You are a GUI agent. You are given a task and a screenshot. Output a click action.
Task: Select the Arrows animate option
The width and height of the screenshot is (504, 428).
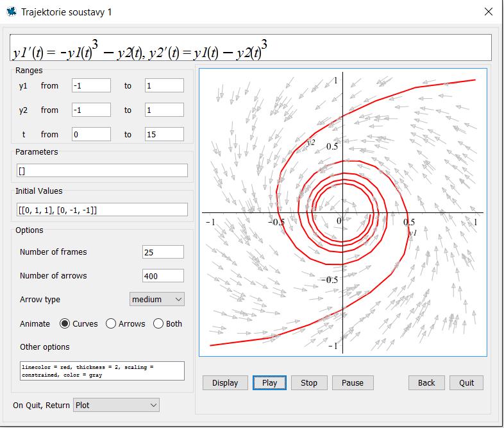110,323
